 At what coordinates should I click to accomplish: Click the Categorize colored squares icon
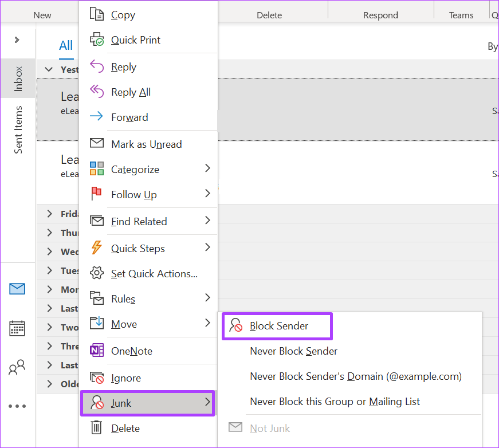click(x=96, y=168)
